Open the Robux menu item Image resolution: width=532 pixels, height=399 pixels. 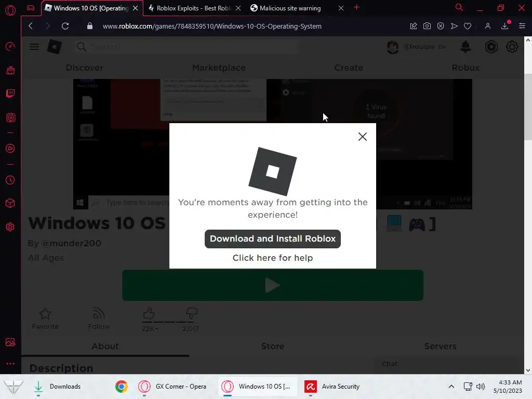[465, 68]
